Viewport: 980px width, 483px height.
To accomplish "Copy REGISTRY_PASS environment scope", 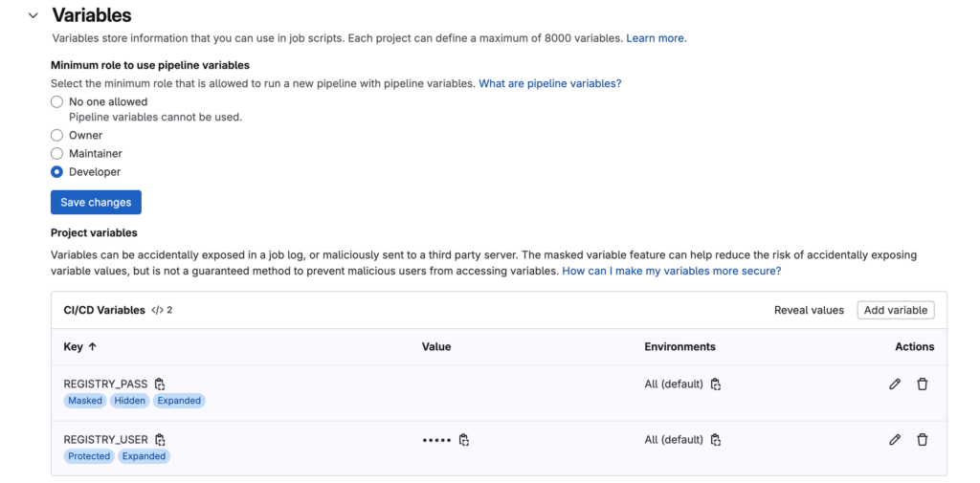I will point(716,384).
